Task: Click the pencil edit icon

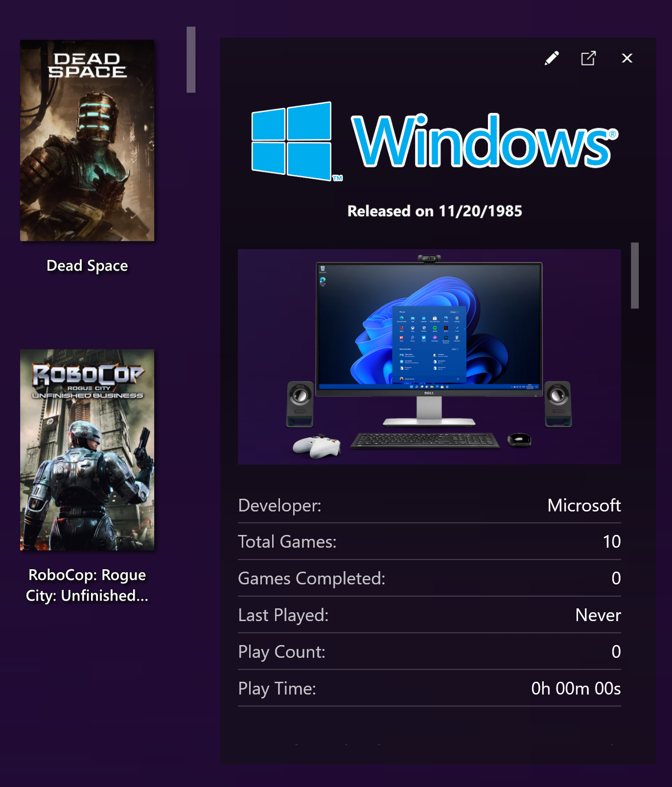Action: pos(552,58)
